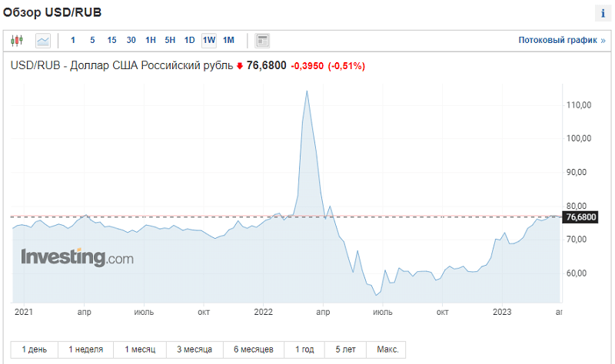Click the (-0,51%) percentage change
The height and width of the screenshot is (364, 615).
tap(347, 66)
